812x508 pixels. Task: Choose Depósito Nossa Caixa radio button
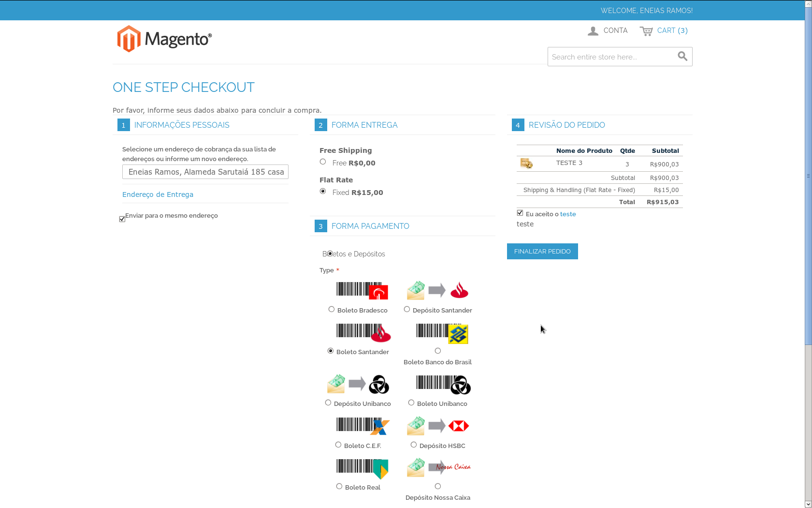pos(438,486)
